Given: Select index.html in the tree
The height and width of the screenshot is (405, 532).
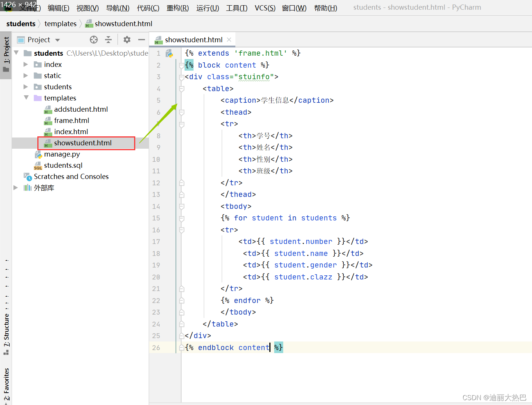Looking at the screenshot, I should (x=71, y=132).
